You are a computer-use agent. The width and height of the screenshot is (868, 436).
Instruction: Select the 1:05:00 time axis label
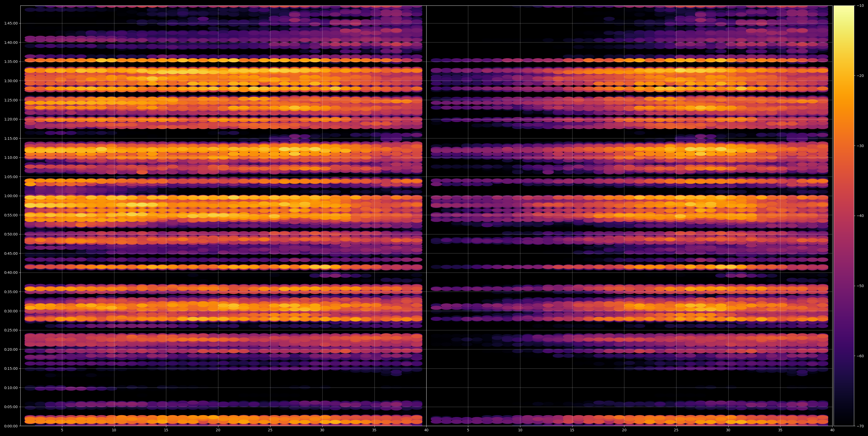coord(11,177)
